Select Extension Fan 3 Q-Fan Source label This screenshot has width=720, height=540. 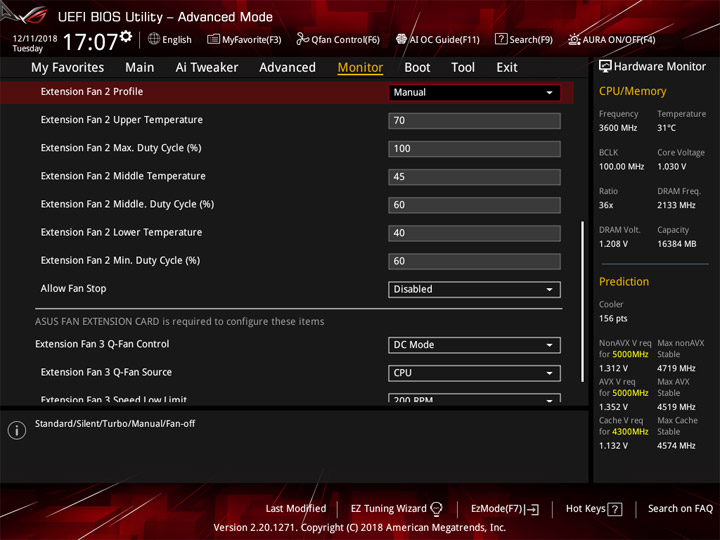106,372
